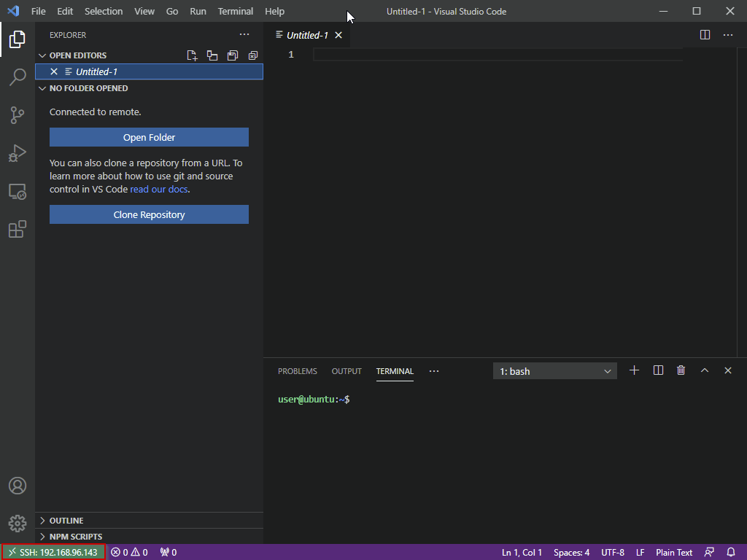Open the terminal selector dropdown 1: bash
This screenshot has width=747, height=560.
coord(555,371)
